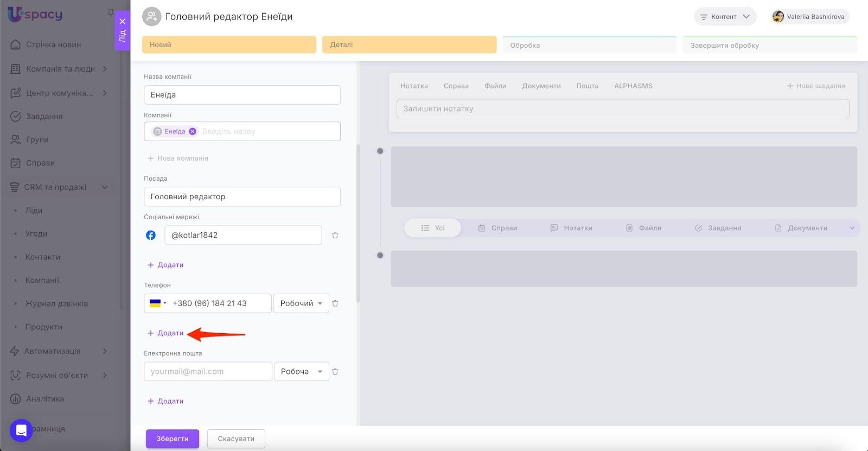Click the Зберегти button

point(173,439)
